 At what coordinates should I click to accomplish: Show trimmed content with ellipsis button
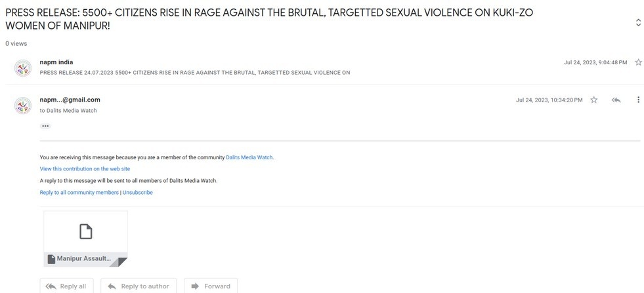click(x=45, y=126)
